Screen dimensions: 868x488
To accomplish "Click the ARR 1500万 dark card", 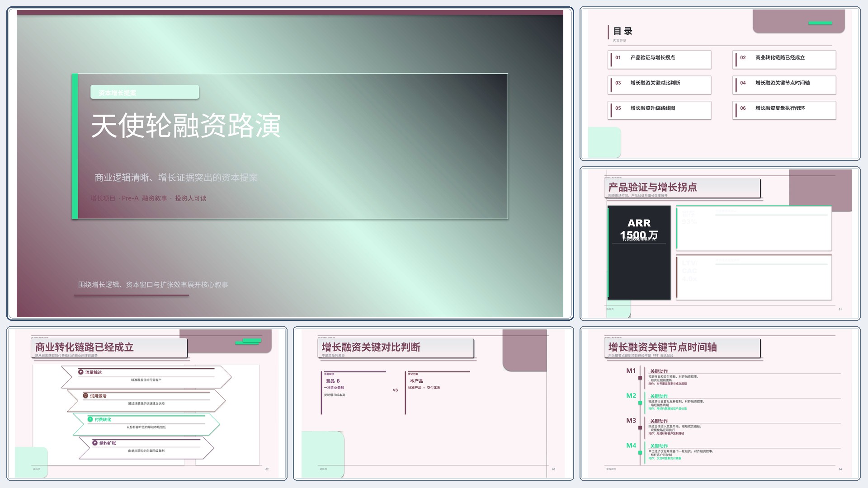I will pos(639,253).
